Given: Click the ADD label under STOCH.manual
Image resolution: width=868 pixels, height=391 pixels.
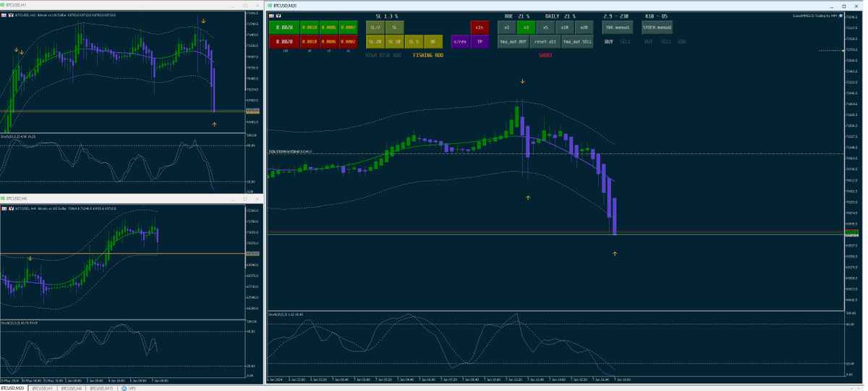Looking at the screenshot, I should [x=682, y=42].
